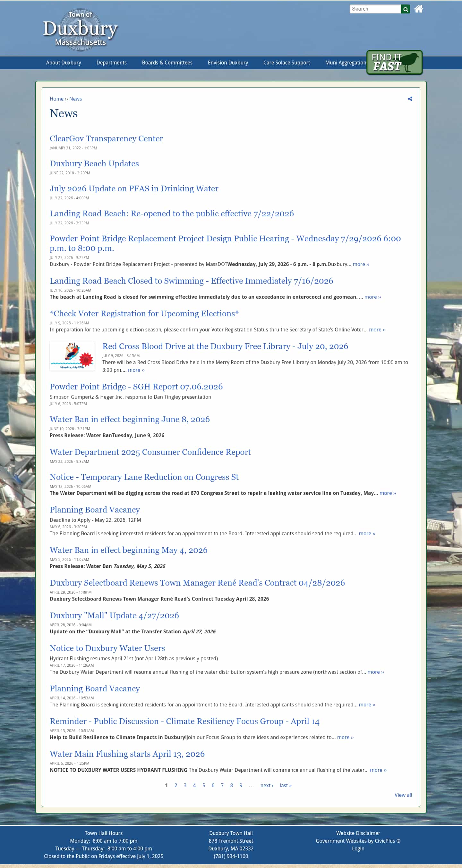Open Climate Resiliency Focus Group reminder
Viewport: 462px width, 868px height.
pyautogui.click(x=184, y=721)
